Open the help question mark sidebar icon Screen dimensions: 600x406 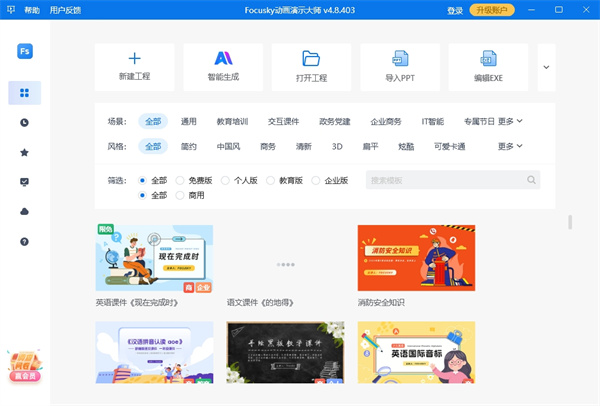[x=24, y=242]
